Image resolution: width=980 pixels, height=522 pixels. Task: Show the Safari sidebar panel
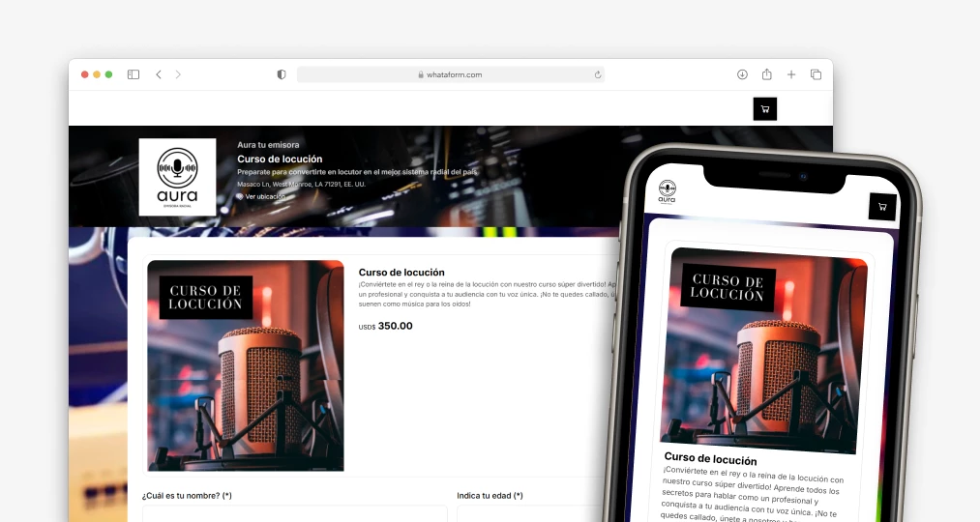click(x=134, y=74)
